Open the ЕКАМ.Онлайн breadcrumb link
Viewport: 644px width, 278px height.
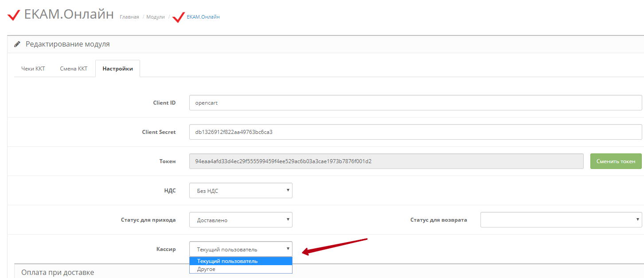click(203, 17)
